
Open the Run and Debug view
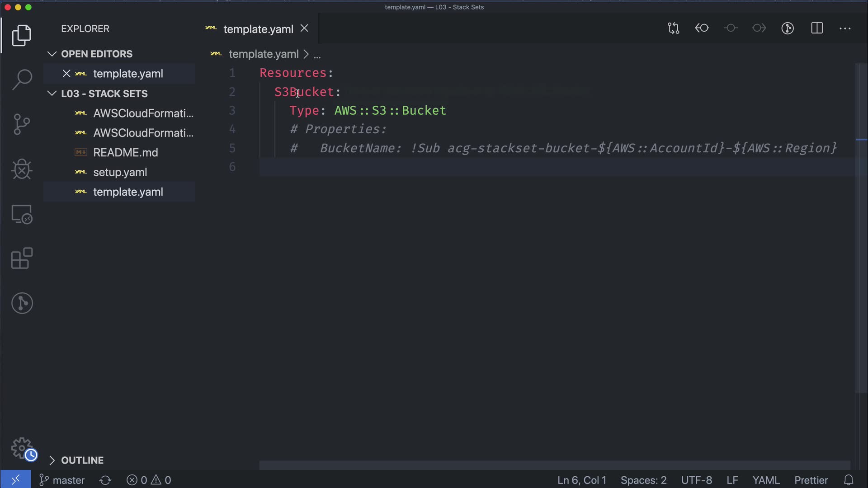(x=22, y=169)
